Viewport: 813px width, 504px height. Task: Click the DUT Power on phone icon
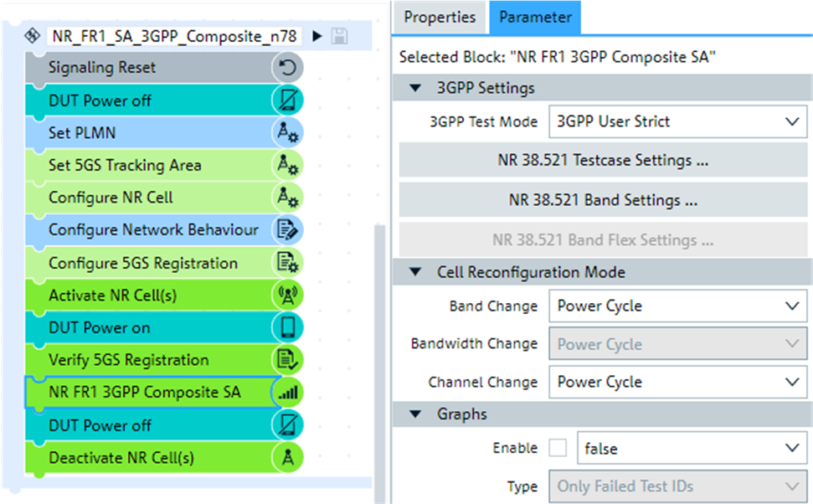[288, 328]
